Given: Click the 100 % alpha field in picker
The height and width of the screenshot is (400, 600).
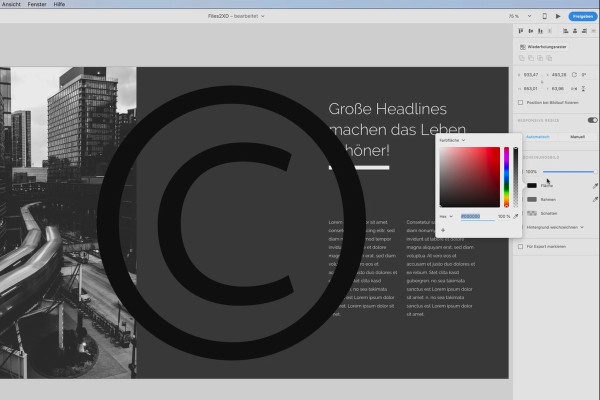Looking at the screenshot, I should pos(504,216).
